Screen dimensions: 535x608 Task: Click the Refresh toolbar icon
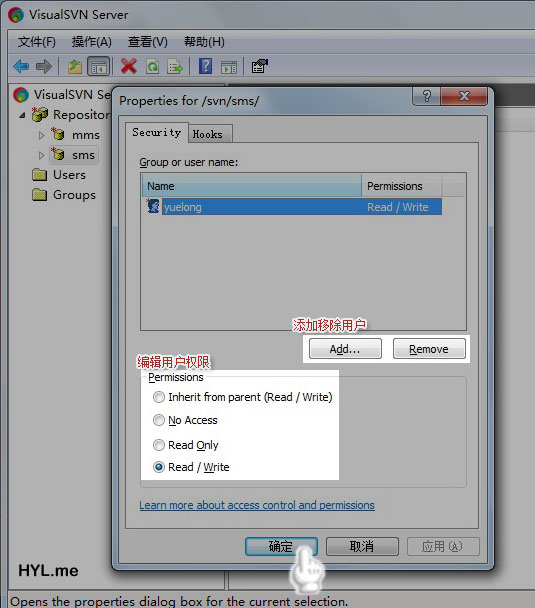(152, 66)
